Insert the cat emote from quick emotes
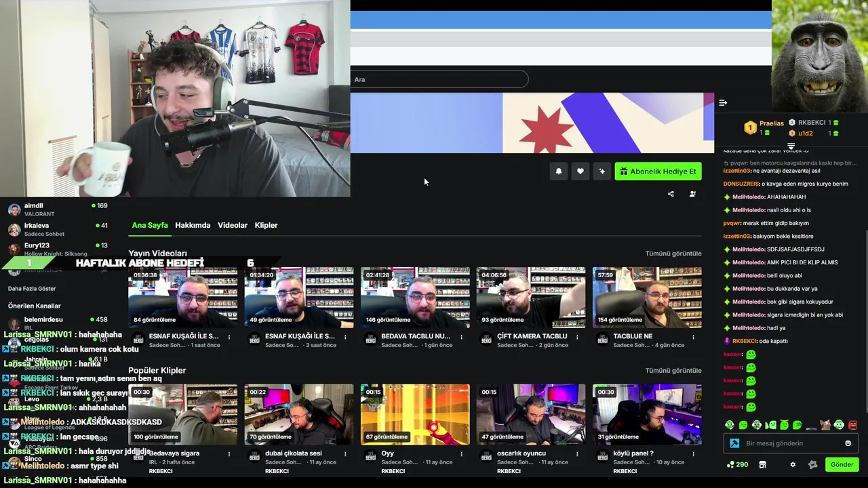The image size is (868, 488). point(825,425)
